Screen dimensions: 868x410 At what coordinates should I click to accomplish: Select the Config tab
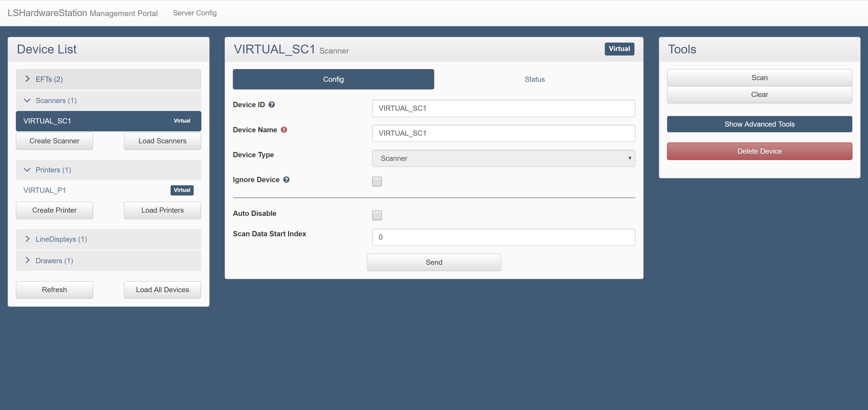tap(333, 79)
